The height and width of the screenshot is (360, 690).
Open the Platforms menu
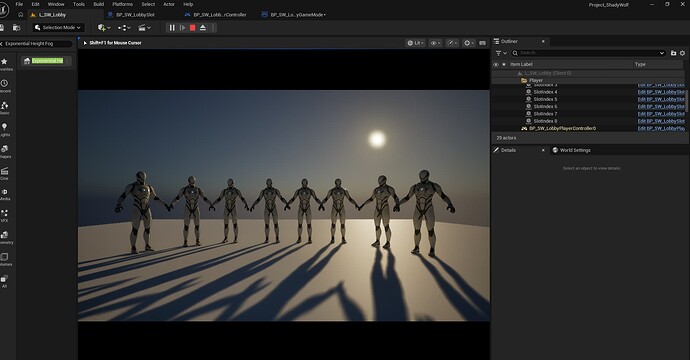click(x=122, y=4)
